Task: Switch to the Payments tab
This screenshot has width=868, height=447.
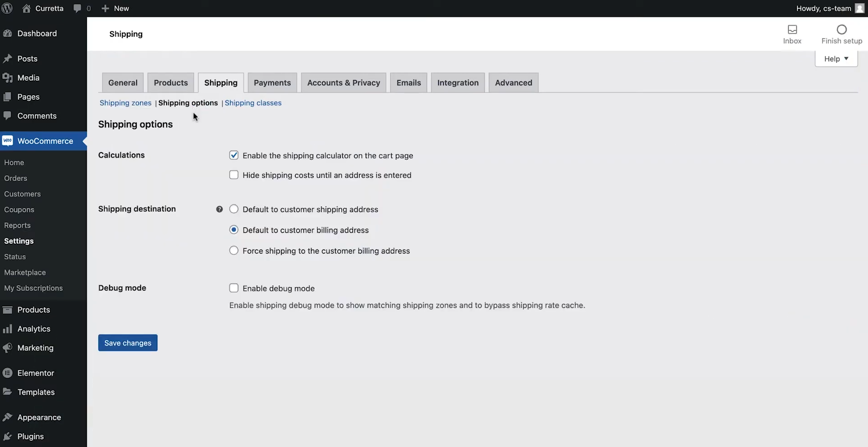Action: tap(272, 83)
